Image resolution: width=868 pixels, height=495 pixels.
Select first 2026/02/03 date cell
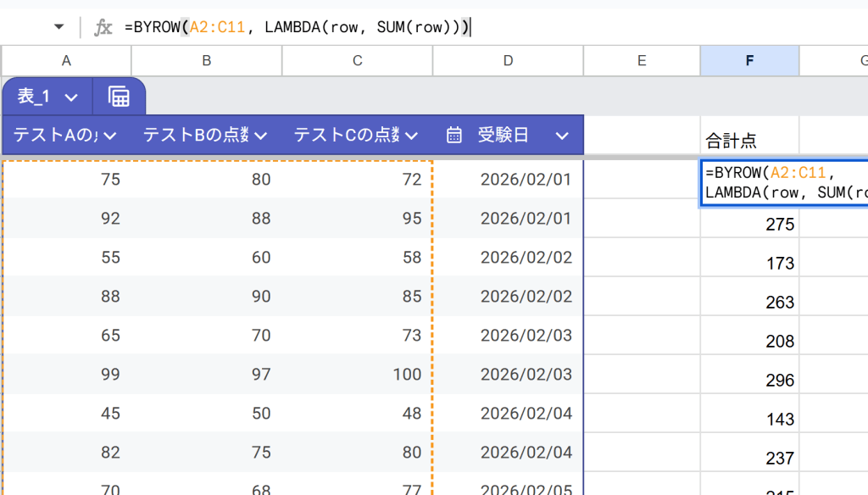click(509, 336)
